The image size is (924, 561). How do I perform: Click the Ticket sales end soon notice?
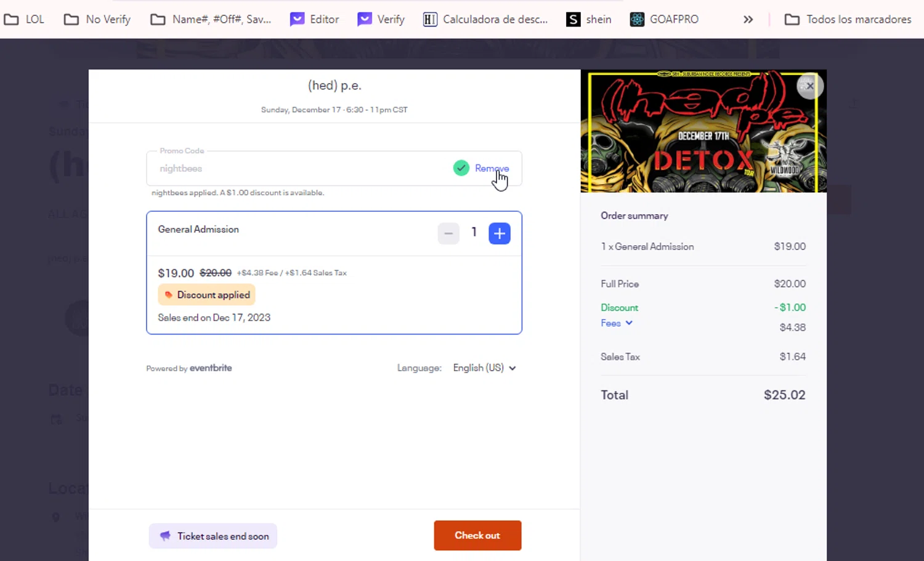[x=213, y=536]
